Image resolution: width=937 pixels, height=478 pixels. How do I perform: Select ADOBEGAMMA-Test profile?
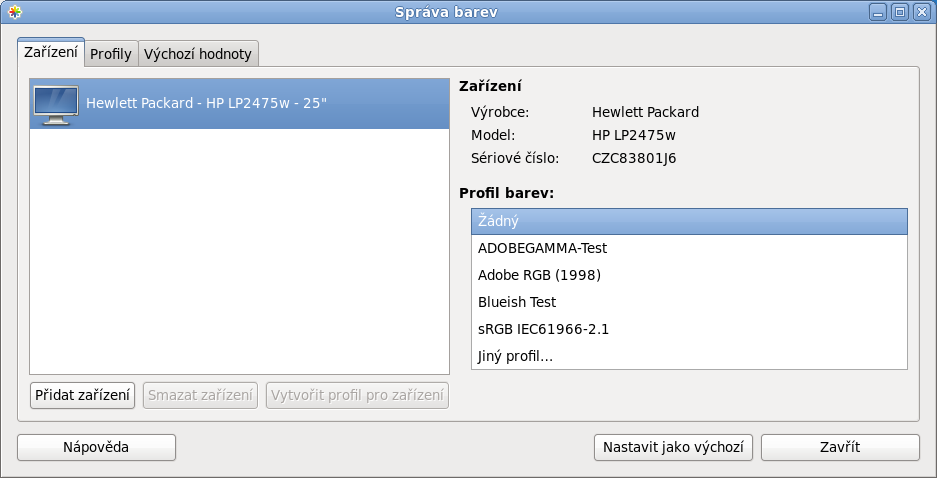tap(689, 248)
